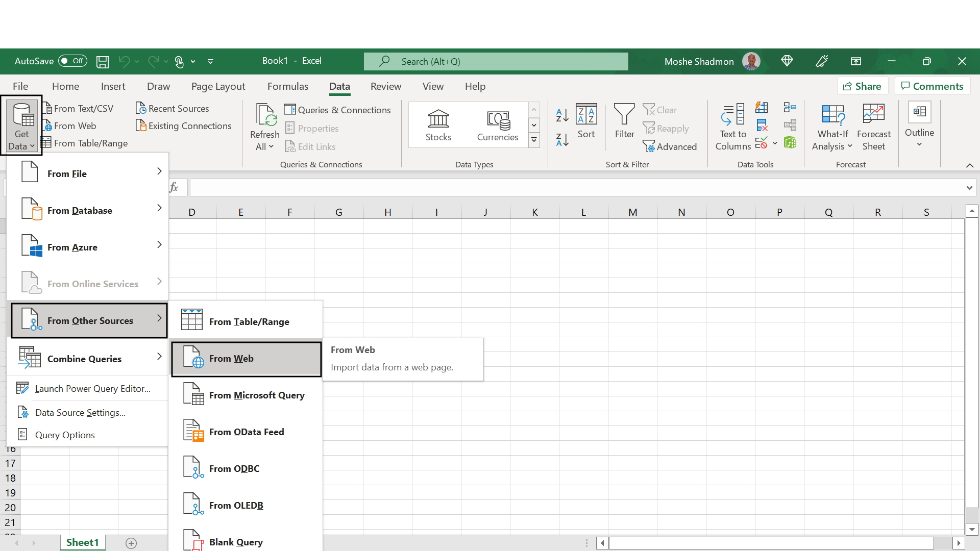Viewport: 980px width, 551px height.
Task: Sort A to Z ascending
Action: (562, 115)
